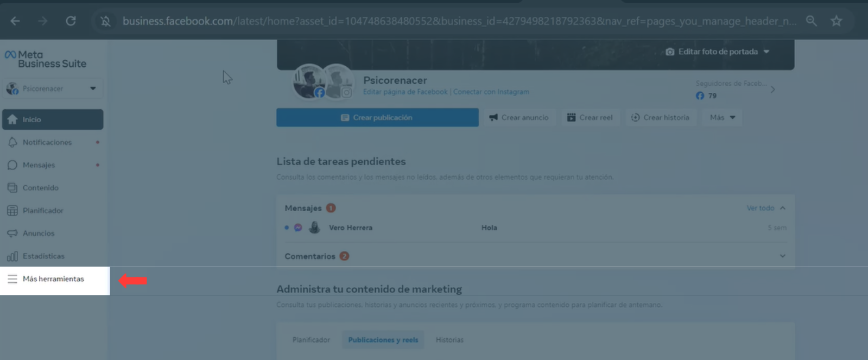Image resolution: width=868 pixels, height=360 pixels.
Task: Click the camera icon on cover photo
Action: click(x=670, y=52)
